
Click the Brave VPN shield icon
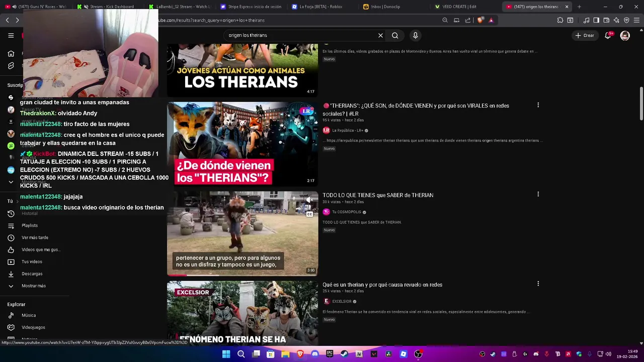[x=626, y=20]
